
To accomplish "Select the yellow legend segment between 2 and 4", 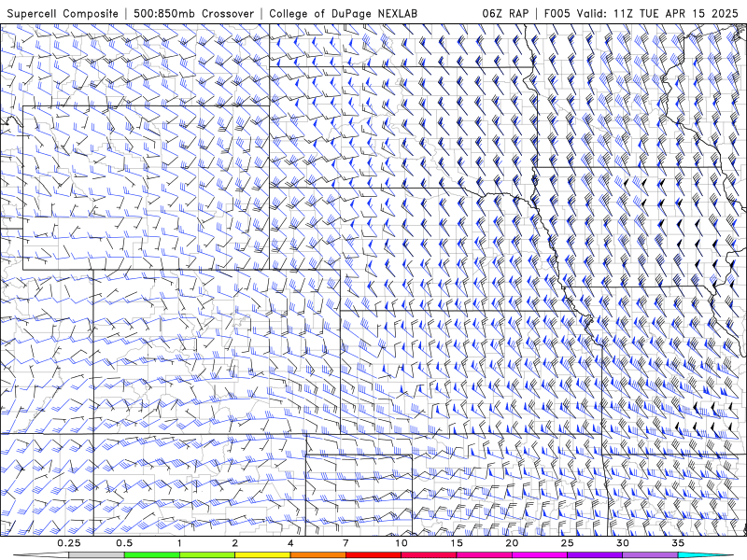I will [x=262, y=555].
